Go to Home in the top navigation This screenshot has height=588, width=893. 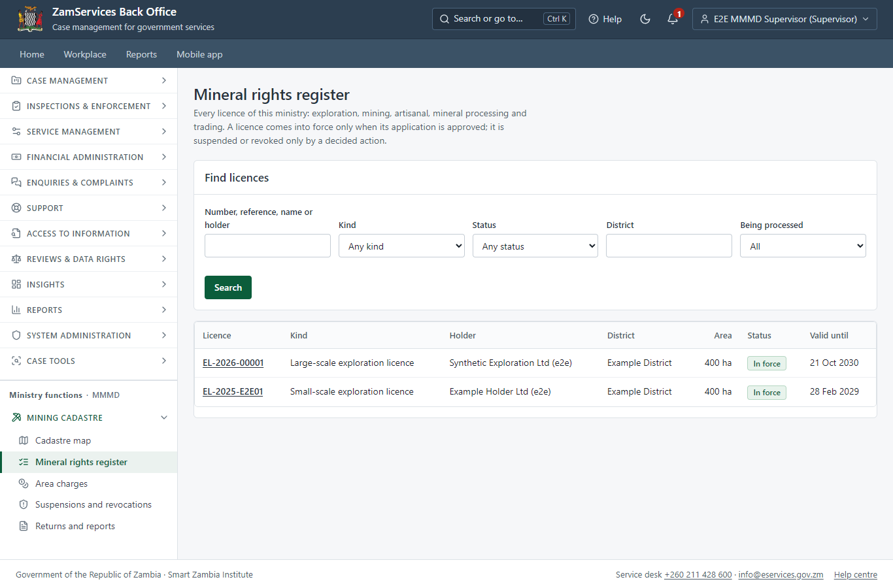[32, 54]
